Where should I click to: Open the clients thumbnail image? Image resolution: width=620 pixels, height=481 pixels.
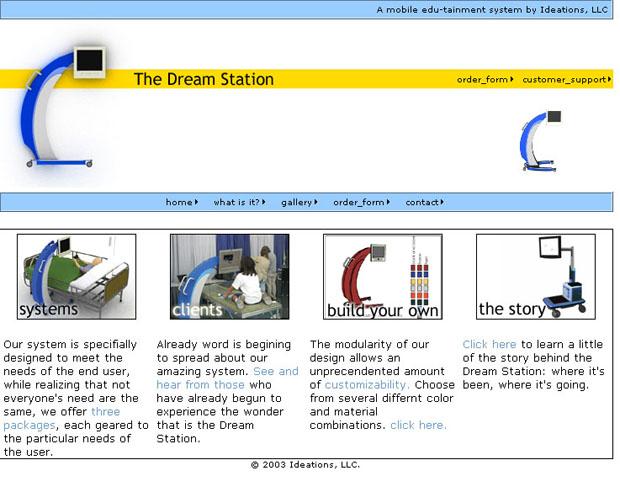pyautogui.click(x=229, y=276)
